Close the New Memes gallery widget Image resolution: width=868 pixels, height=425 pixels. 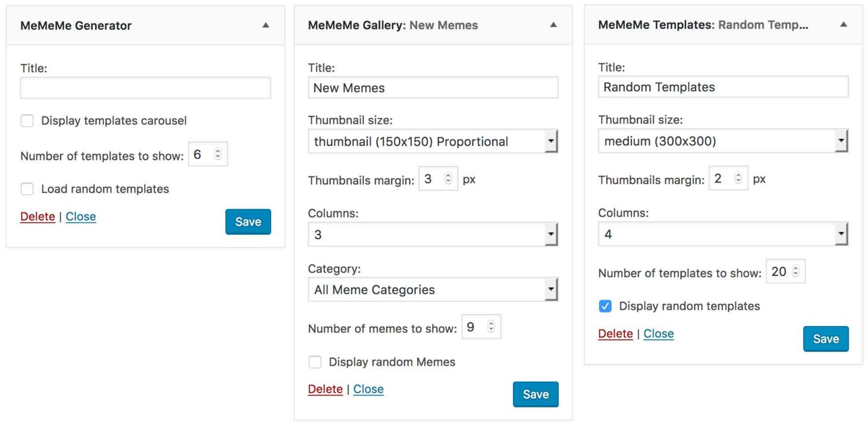click(368, 389)
